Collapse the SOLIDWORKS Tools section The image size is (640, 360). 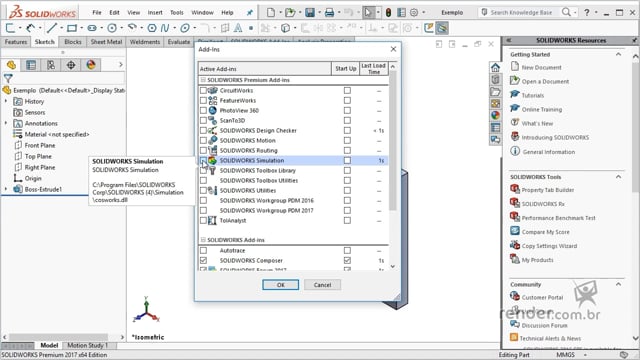coord(618,177)
